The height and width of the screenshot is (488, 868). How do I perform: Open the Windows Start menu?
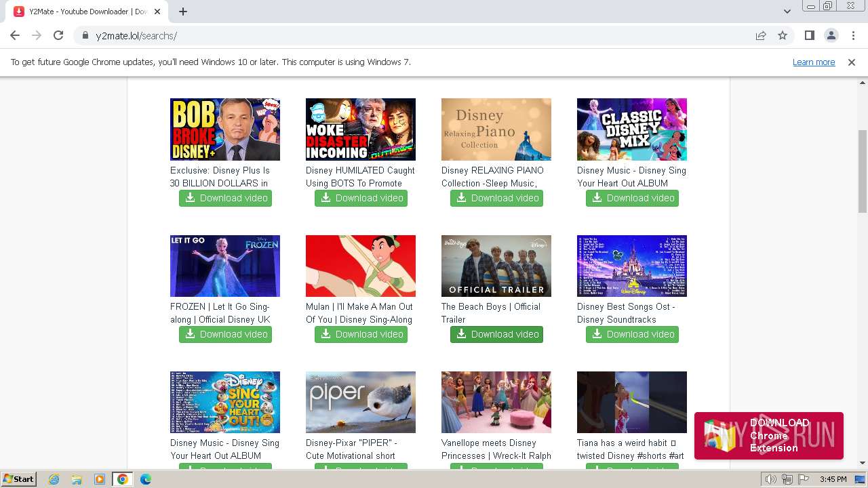(x=18, y=479)
